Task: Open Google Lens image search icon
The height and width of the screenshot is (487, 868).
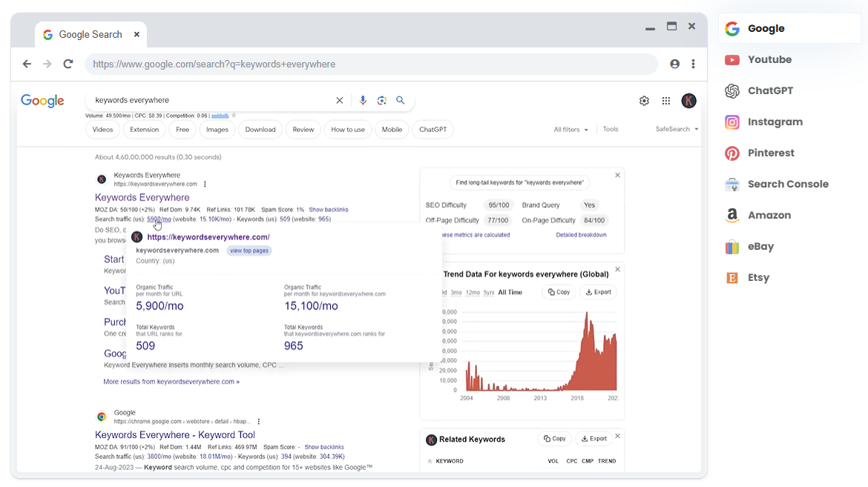Action: [381, 100]
